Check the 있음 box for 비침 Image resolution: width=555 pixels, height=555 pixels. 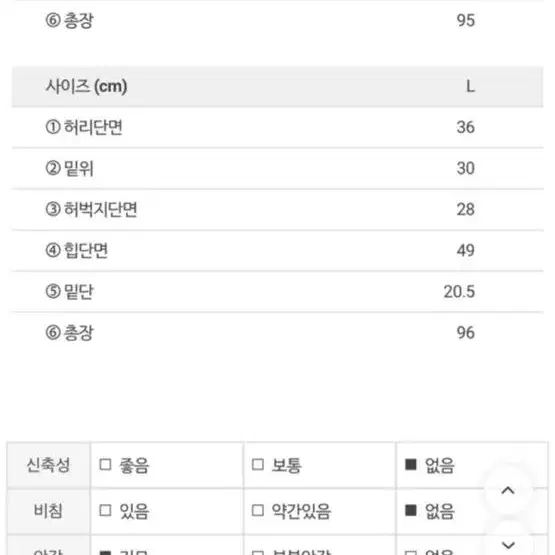[105, 510]
